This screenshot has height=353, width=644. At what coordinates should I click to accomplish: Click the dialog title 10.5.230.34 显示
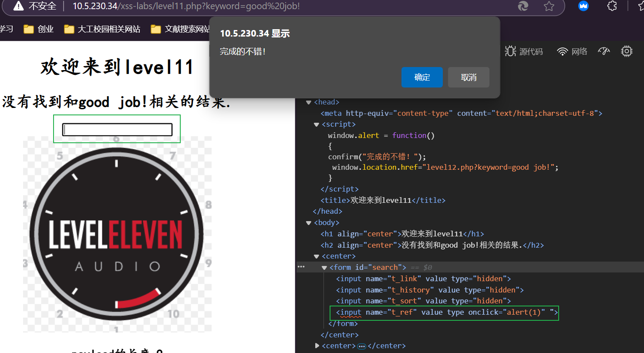[x=255, y=34]
